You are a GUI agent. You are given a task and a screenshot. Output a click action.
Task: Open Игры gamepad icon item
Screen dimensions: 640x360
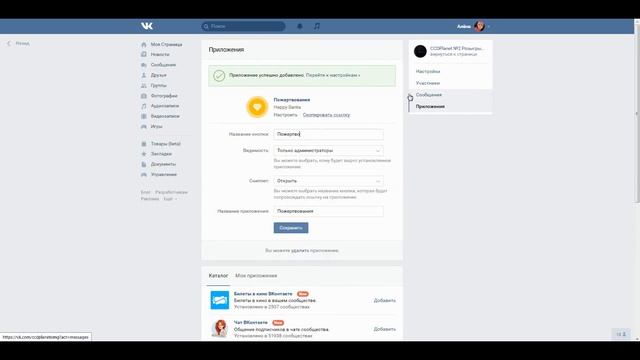144,127
